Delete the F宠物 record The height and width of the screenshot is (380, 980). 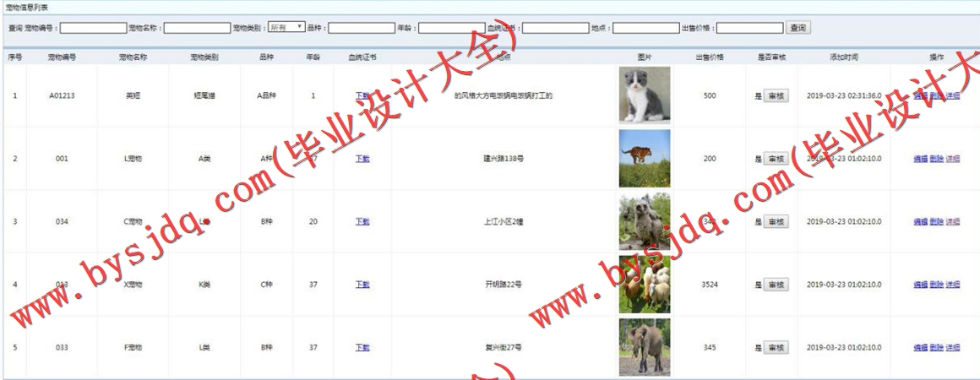[x=936, y=348]
